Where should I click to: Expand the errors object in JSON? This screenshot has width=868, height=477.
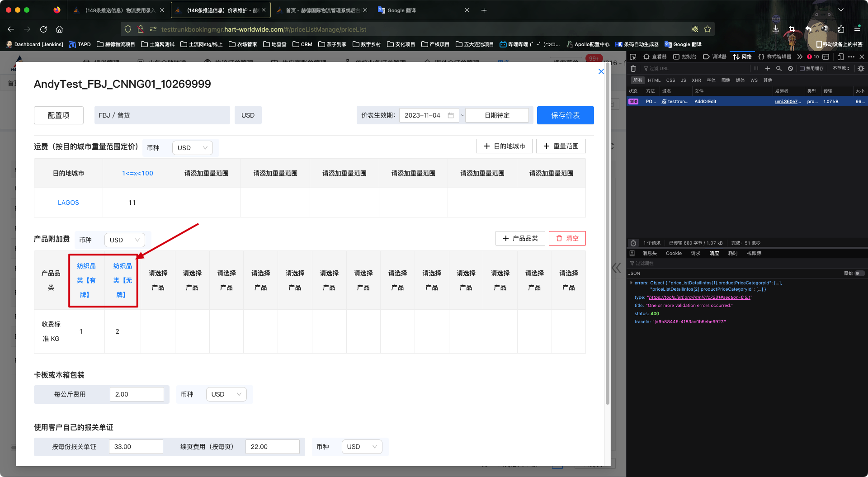[x=631, y=283]
